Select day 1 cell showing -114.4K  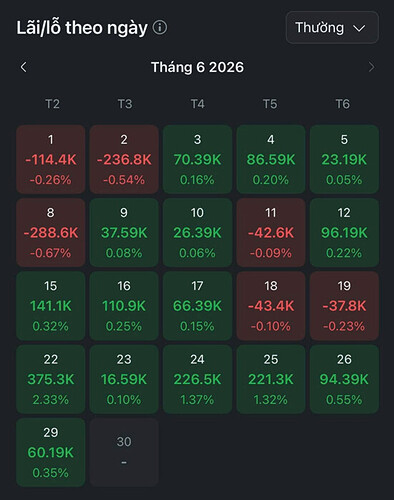click(x=51, y=159)
